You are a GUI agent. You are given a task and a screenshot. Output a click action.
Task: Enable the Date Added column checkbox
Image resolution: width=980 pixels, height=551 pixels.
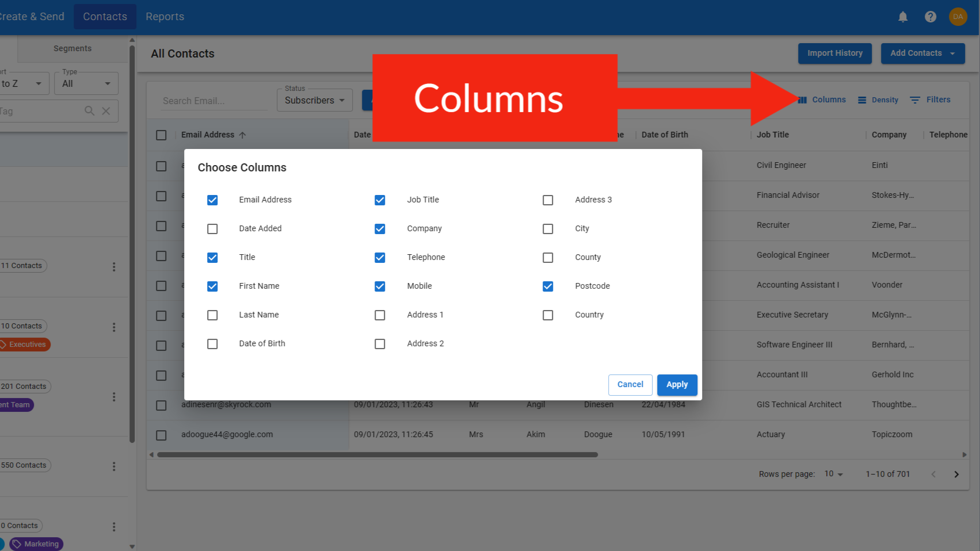pos(212,229)
